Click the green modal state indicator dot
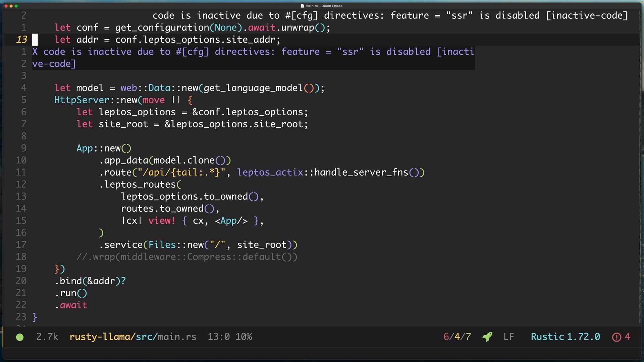The height and width of the screenshot is (362, 644). pyautogui.click(x=20, y=337)
